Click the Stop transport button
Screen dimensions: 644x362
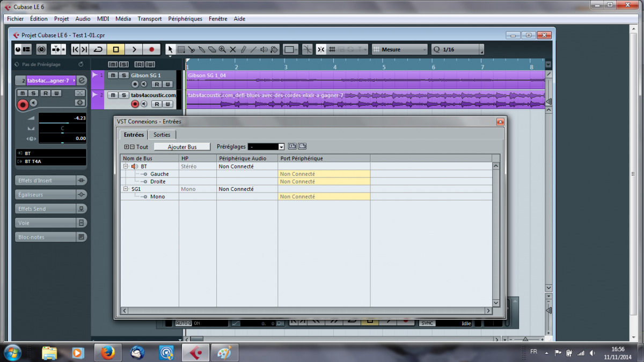(x=115, y=49)
